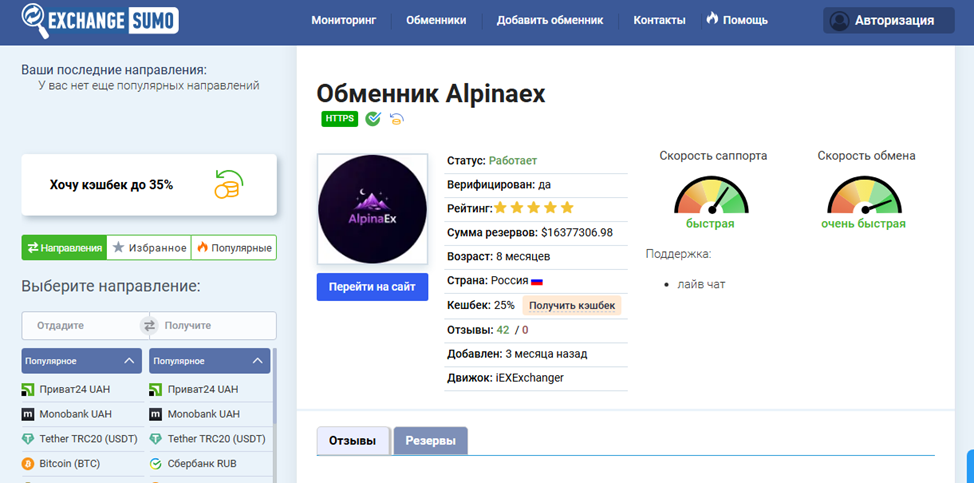Click the лайв чат support item
The image size is (974, 483).
(701, 284)
